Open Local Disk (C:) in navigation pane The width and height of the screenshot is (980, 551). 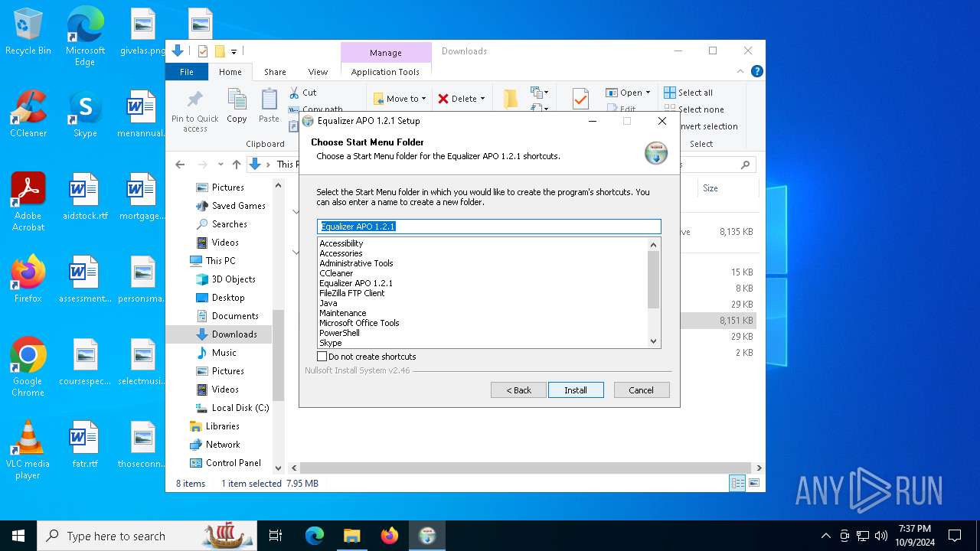pyautogui.click(x=233, y=408)
